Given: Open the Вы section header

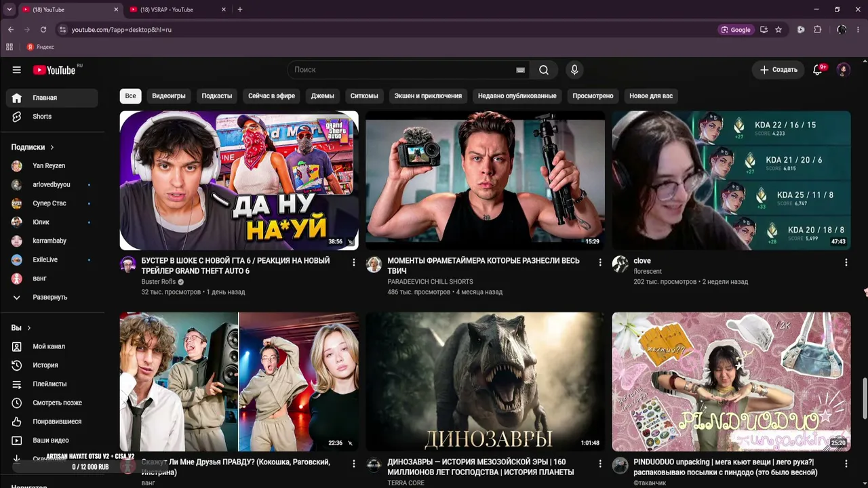Looking at the screenshot, I should pyautogui.click(x=21, y=328).
